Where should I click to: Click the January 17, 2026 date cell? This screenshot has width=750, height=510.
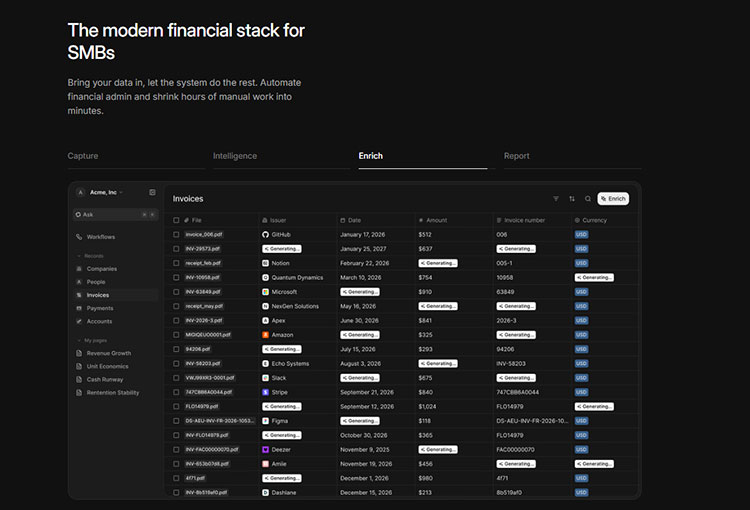pyautogui.click(x=363, y=234)
